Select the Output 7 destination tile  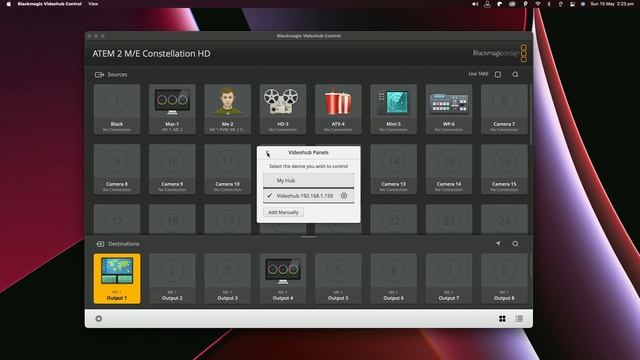coord(449,279)
